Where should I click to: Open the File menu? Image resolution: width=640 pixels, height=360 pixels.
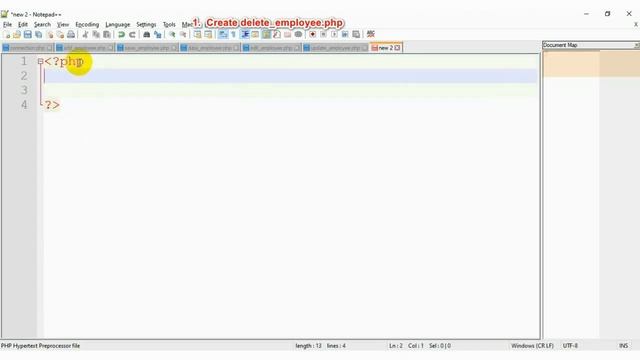point(7,24)
